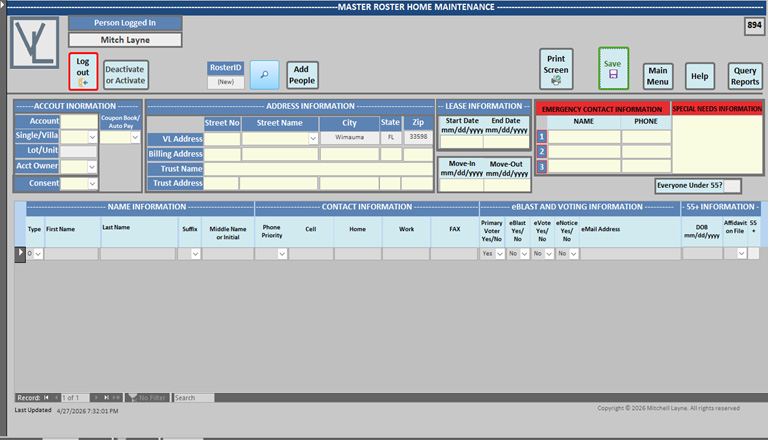Click the record navigator Search field

coord(193,398)
